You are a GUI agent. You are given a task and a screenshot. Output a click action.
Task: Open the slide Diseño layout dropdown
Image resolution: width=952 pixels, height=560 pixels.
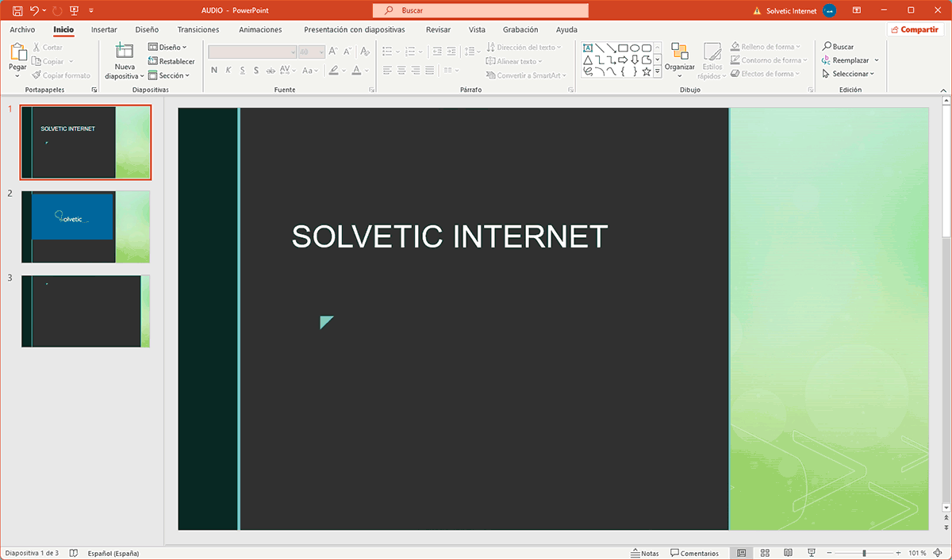tap(167, 48)
